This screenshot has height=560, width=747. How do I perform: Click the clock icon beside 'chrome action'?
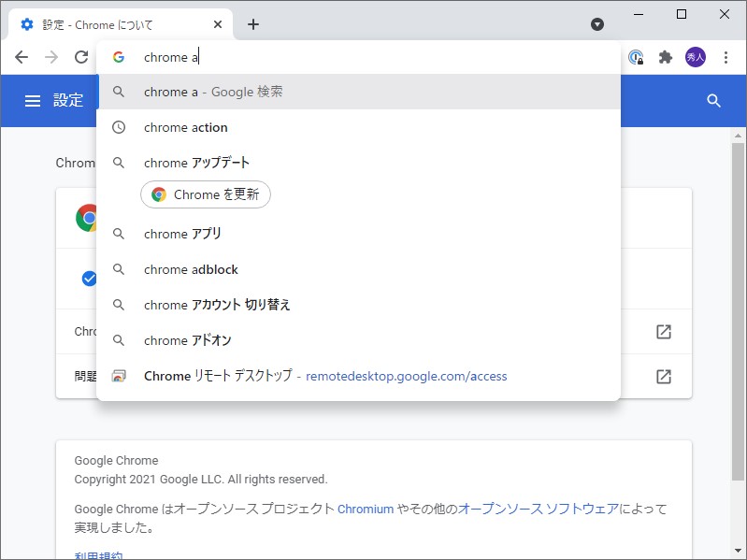(119, 127)
